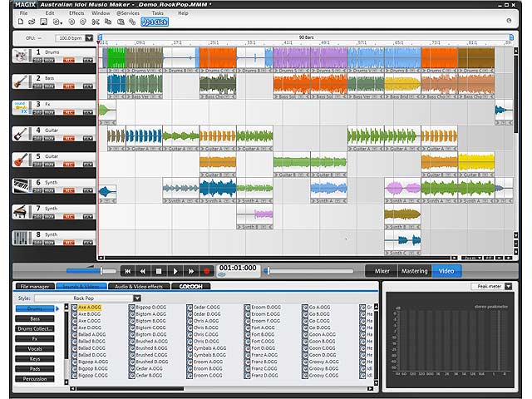The image size is (532, 399).
Task: Open the @Services menu
Action: [x=128, y=13]
